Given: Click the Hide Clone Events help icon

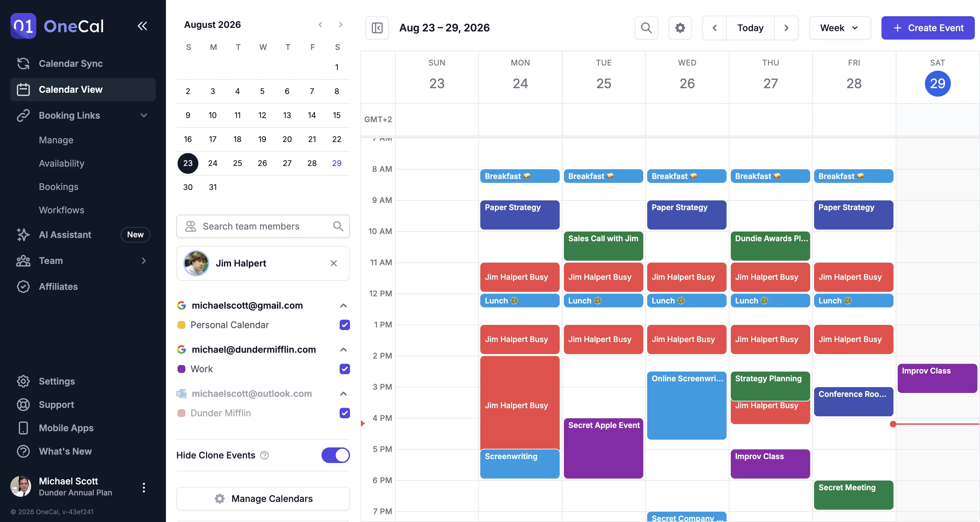Looking at the screenshot, I should 264,455.
